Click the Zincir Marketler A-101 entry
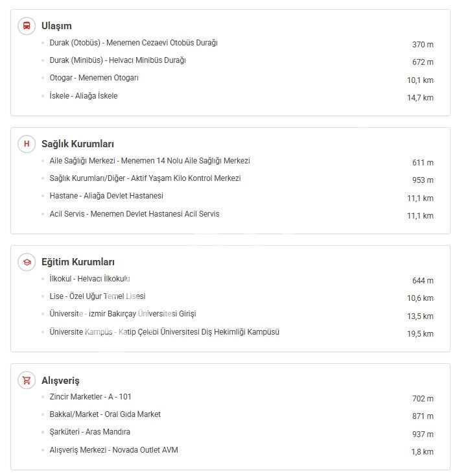457x476 pixels. click(x=90, y=397)
